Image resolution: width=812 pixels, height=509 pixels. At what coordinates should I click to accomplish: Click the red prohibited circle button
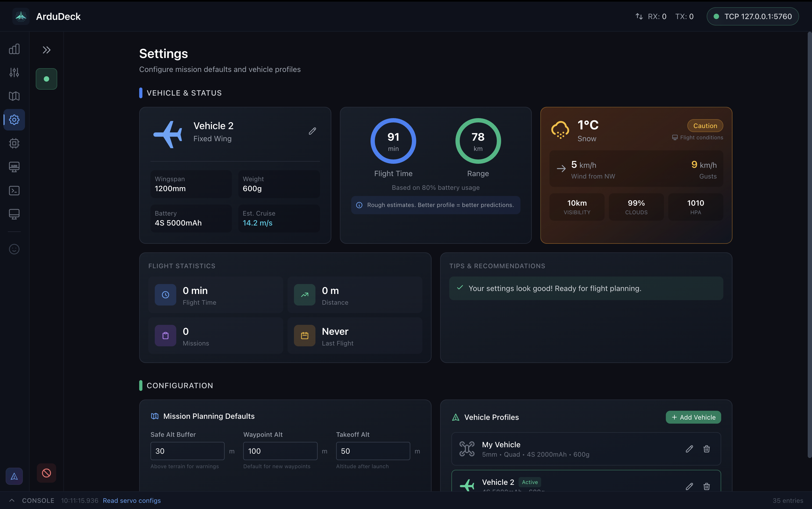[x=46, y=473]
